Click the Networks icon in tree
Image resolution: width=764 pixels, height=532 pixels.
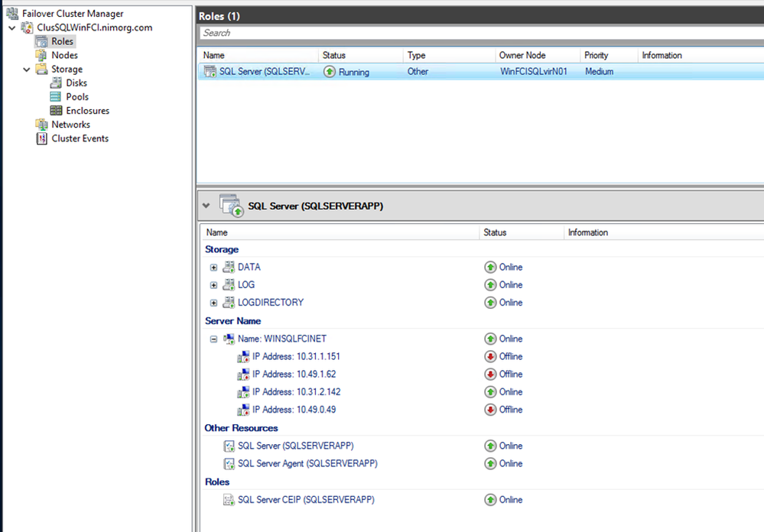(41, 125)
